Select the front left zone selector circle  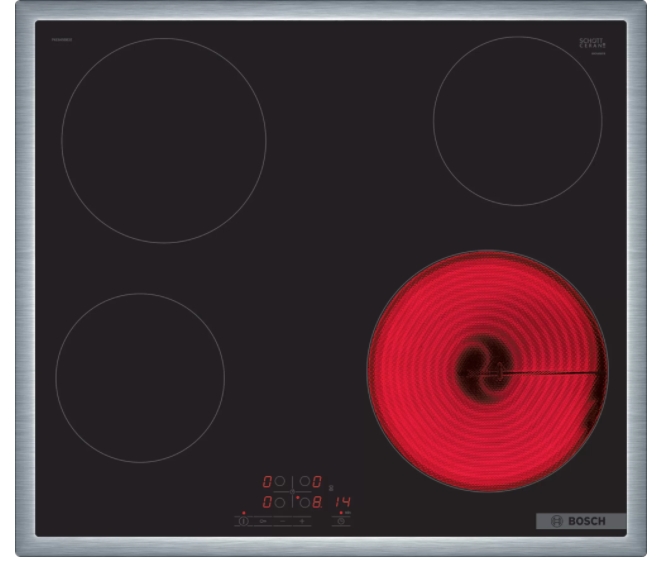[x=281, y=502]
